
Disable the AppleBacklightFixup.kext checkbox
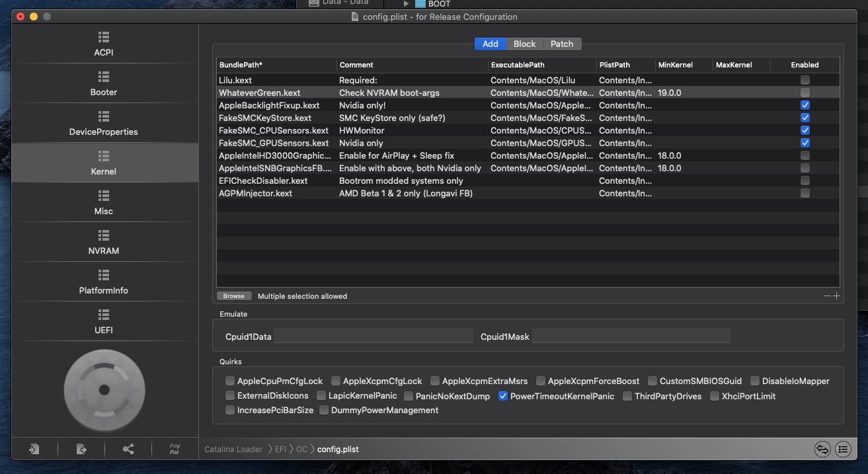tap(805, 105)
